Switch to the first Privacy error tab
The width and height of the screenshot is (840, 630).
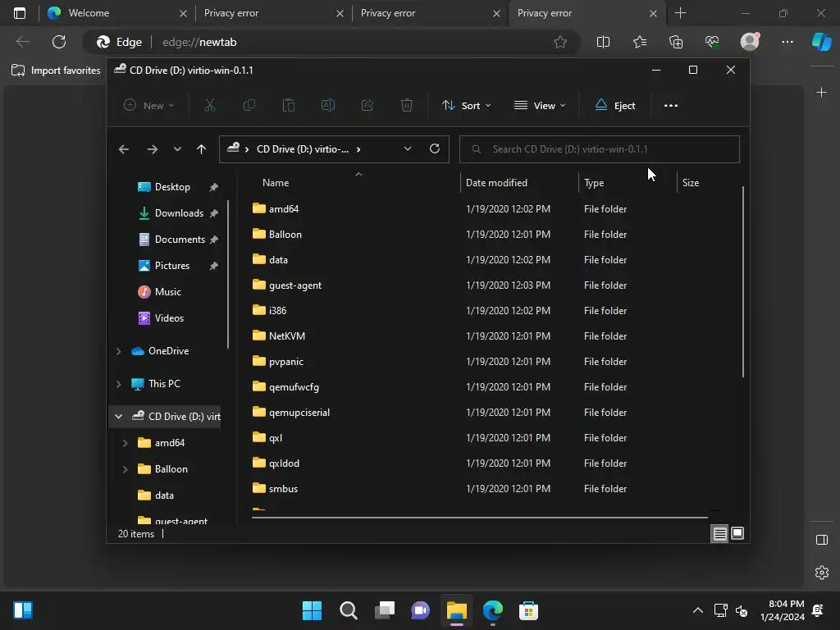[x=273, y=13]
